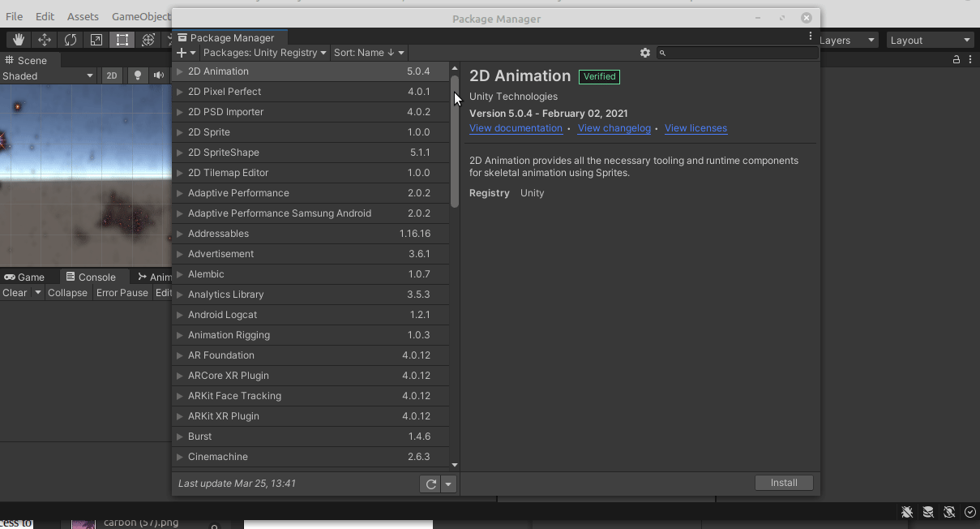
Task: Toggle scene lighting bulb
Action: tap(138, 75)
